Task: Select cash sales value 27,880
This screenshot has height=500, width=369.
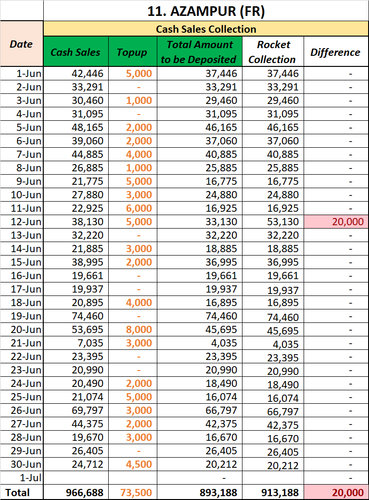Action: (76, 195)
